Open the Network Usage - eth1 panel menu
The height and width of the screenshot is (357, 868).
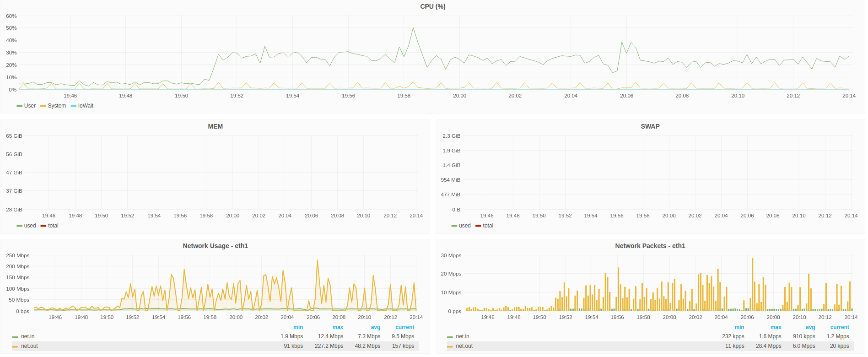215,246
